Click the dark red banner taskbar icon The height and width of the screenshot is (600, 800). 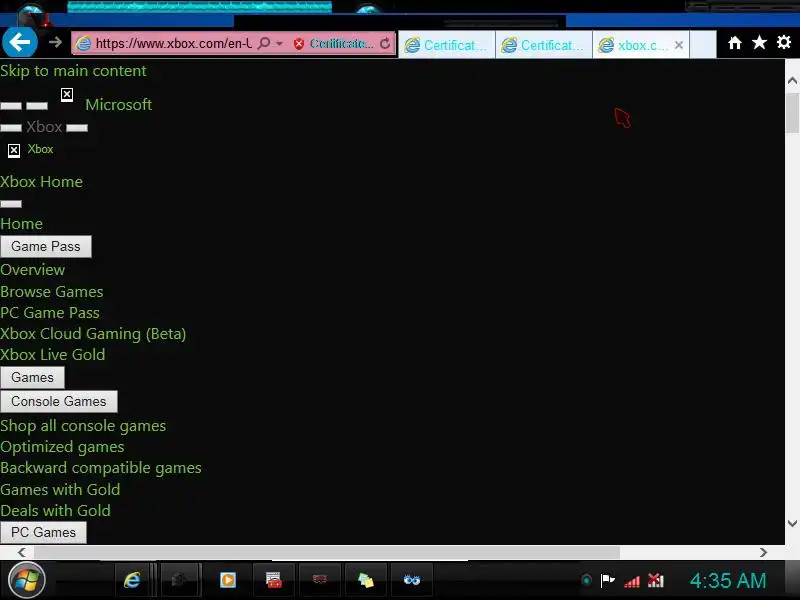coord(320,579)
